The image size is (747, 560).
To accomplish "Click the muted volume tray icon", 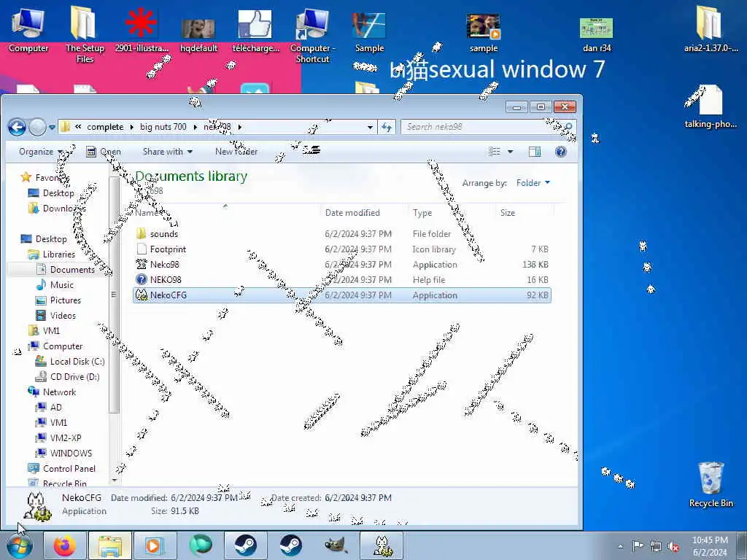I will (x=673, y=546).
